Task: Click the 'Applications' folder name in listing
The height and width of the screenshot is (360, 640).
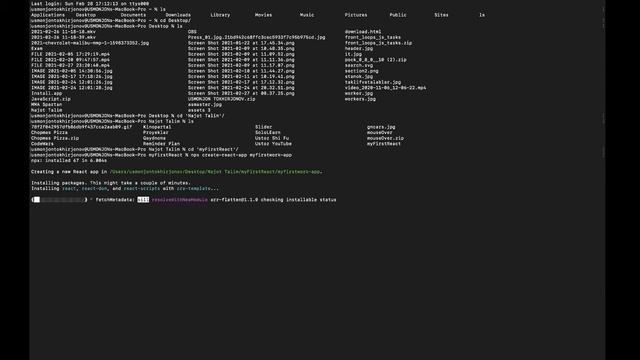Action: click(48, 15)
